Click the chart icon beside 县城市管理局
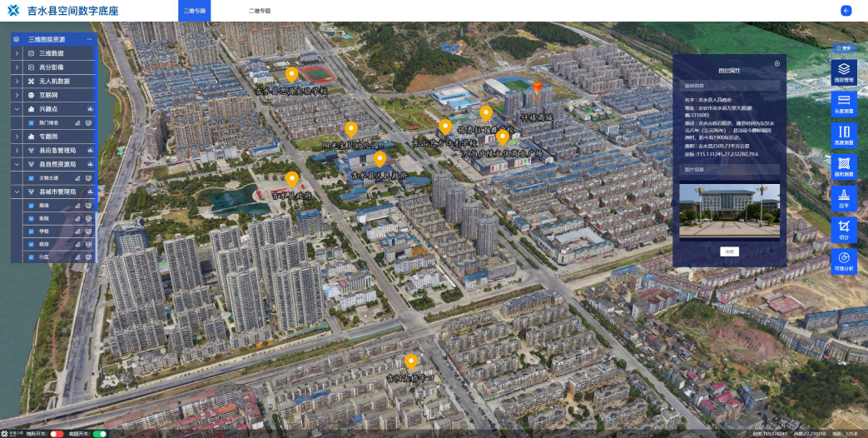 pyautogui.click(x=90, y=192)
